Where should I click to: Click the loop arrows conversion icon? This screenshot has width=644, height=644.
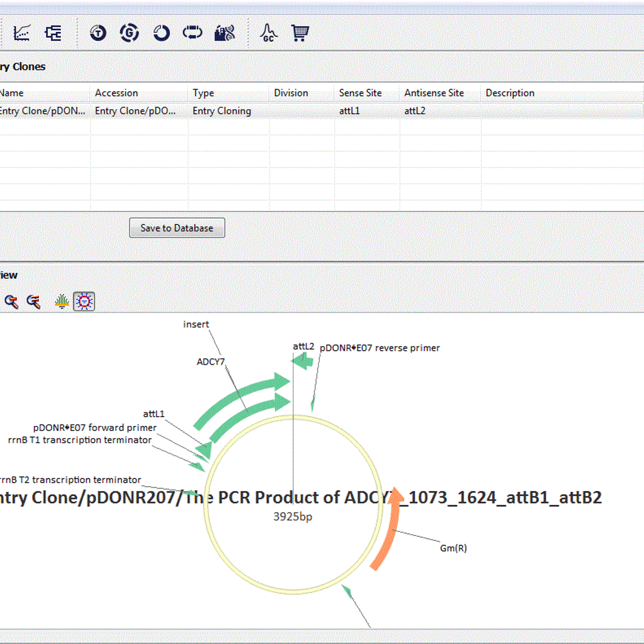(x=193, y=32)
